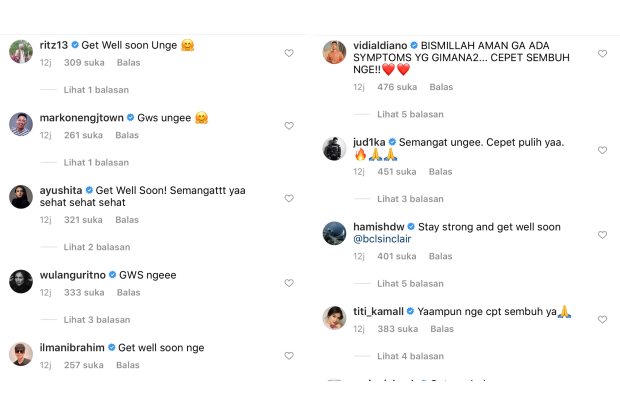Tap heart on ilmanibrahim's comment

(289, 356)
